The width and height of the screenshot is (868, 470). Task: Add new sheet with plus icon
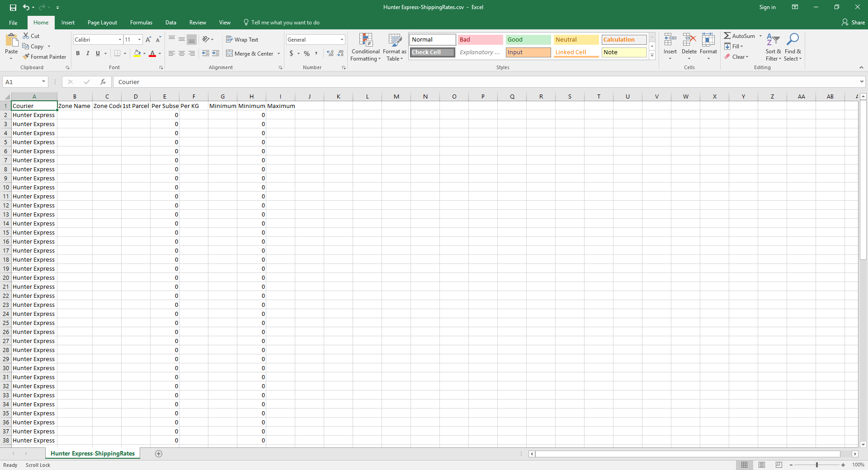(x=159, y=454)
